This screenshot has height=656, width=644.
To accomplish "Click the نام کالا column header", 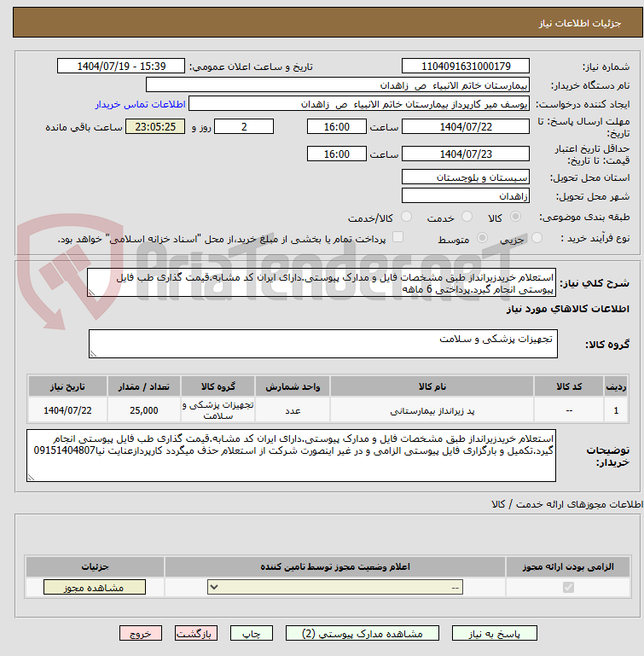I will (x=432, y=386).
